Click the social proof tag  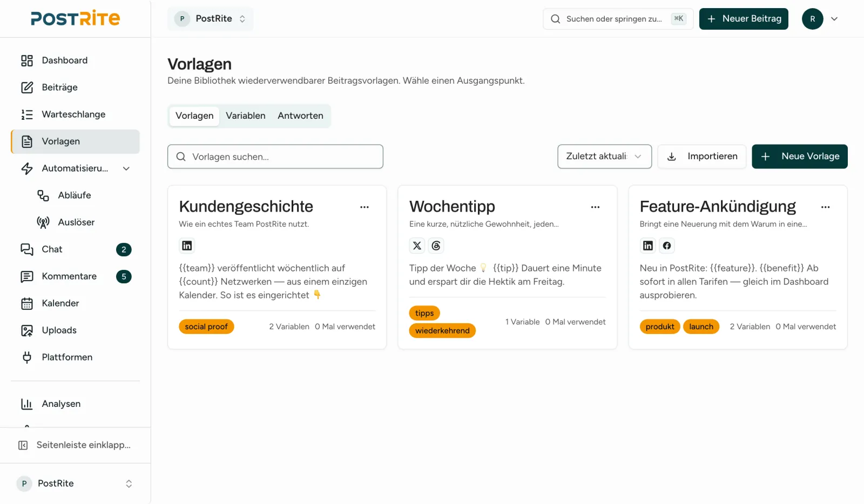pyautogui.click(x=206, y=326)
